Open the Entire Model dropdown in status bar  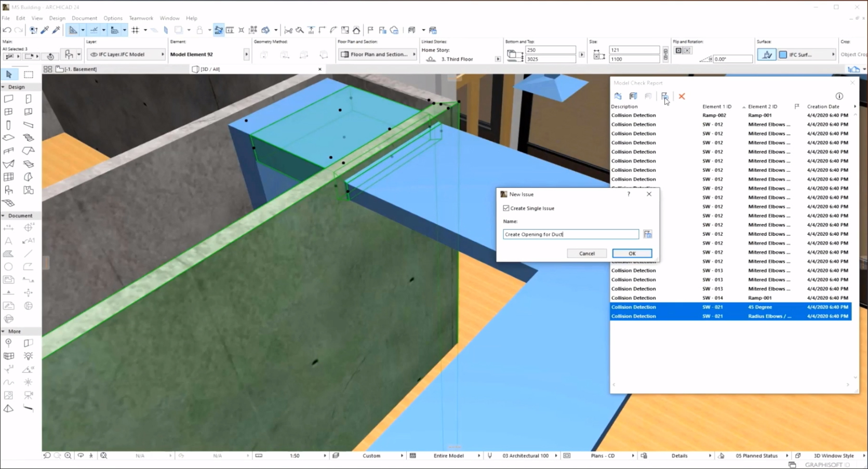(449, 455)
